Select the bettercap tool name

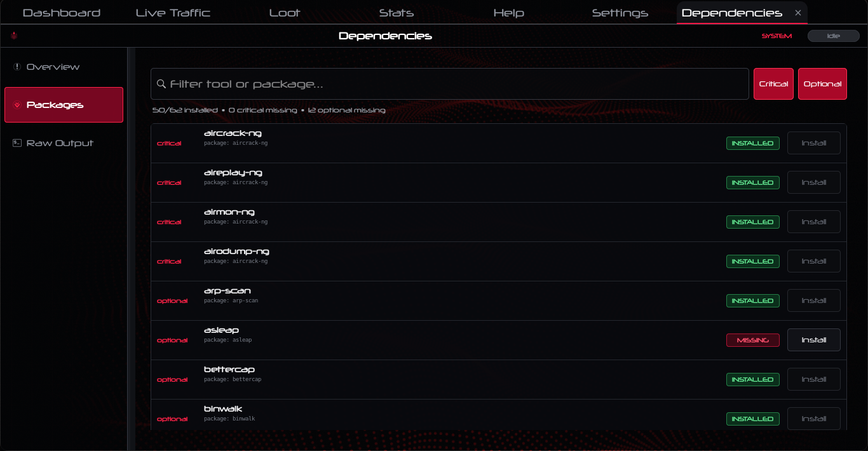[229, 370]
